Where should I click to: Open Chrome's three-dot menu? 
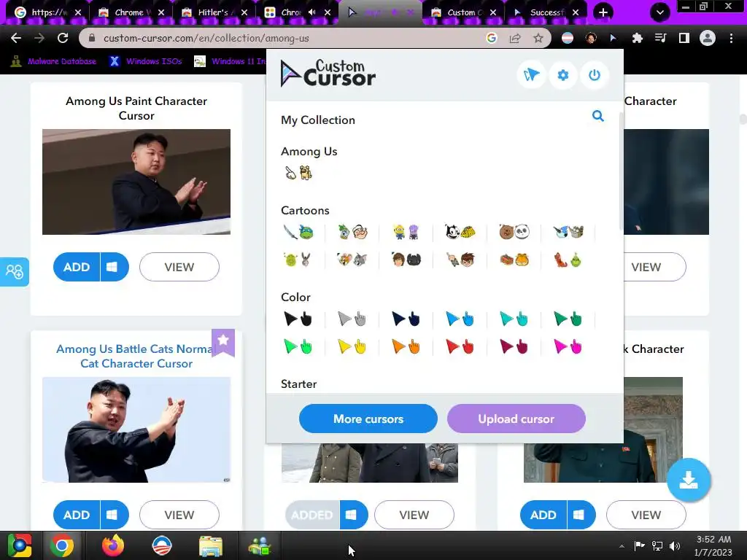click(731, 38)
